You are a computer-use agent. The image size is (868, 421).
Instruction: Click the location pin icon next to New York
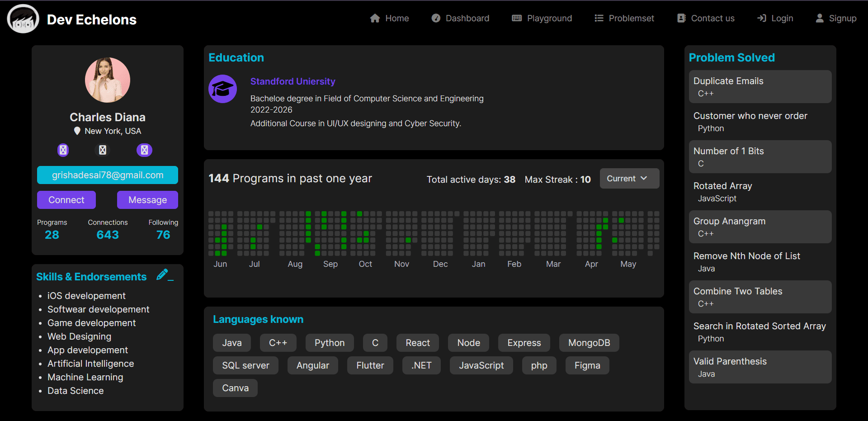click(x=77, y=131)
